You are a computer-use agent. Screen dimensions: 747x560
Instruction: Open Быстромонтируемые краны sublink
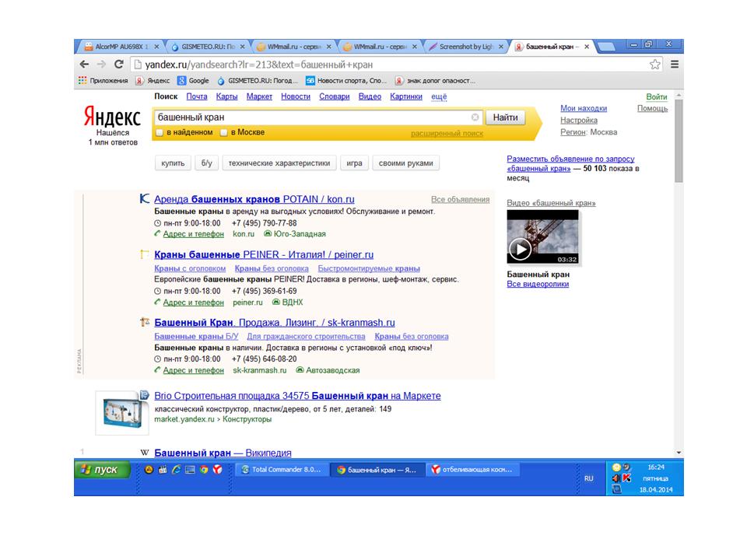point(369,268)
